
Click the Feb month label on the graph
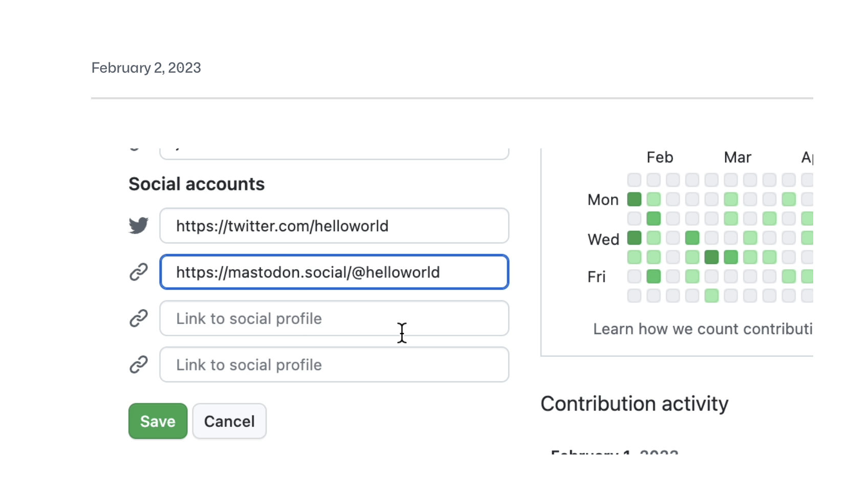pyautogui.click(x=660, y=158)
